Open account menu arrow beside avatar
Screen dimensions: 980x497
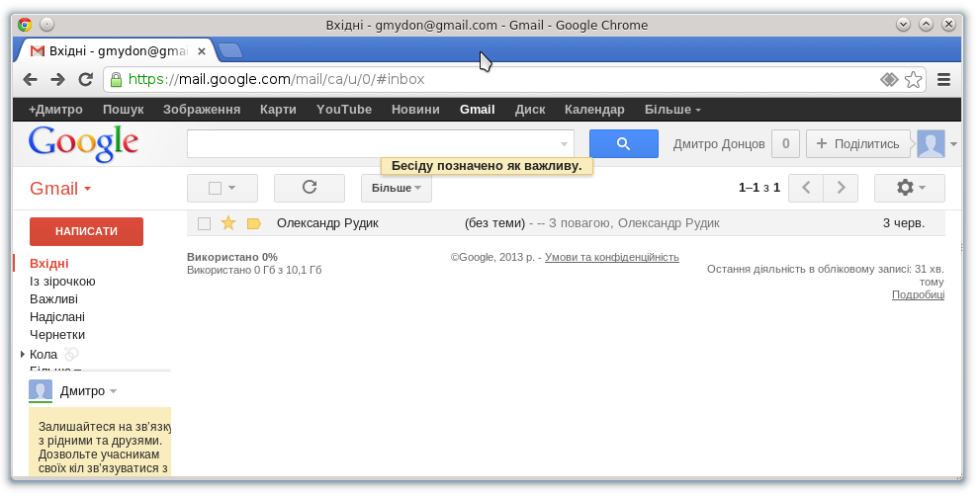(953, 144)
